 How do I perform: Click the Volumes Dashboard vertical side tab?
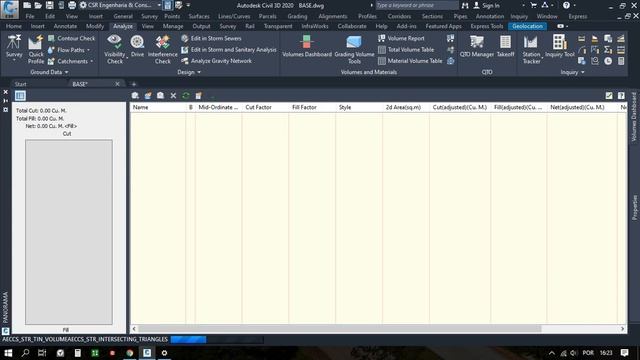pos(634,117)
